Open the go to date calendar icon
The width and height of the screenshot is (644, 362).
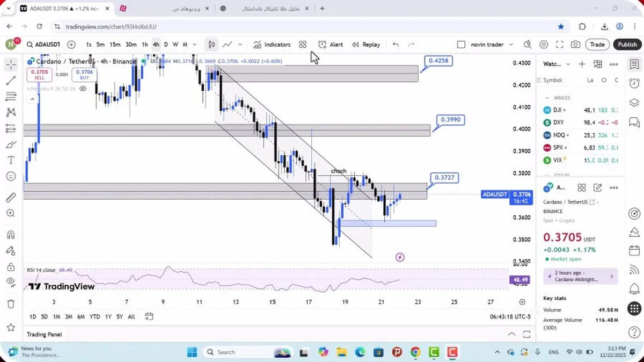click(x=149, y=316)
